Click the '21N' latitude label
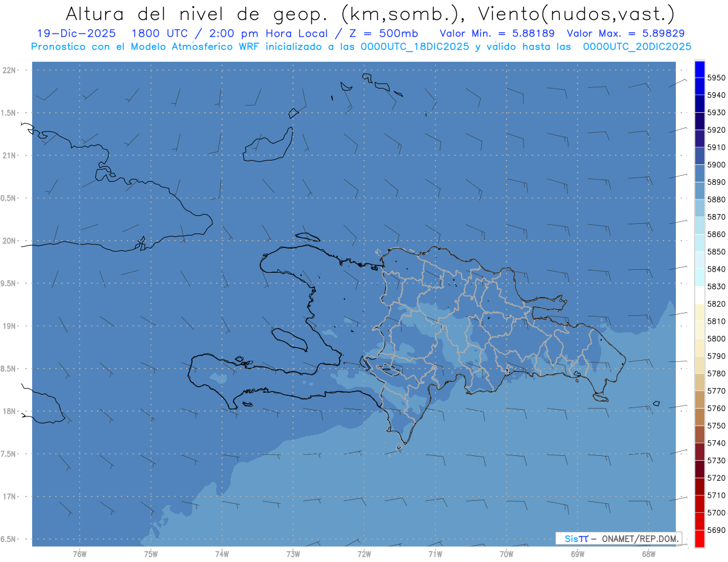 [x=9, y=156]
